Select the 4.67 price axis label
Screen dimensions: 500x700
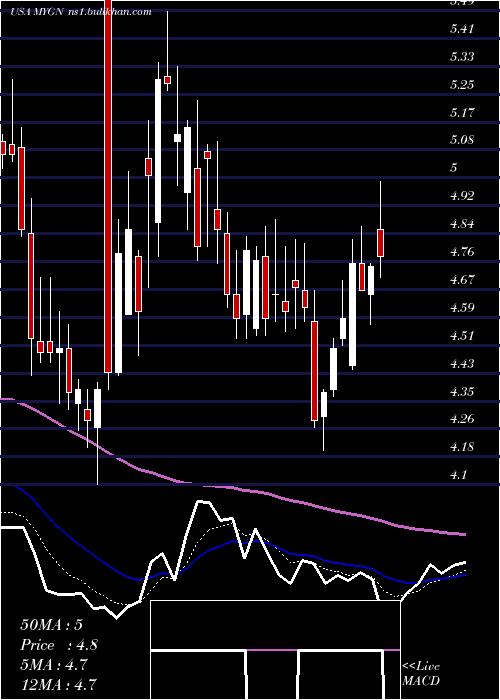462,280
